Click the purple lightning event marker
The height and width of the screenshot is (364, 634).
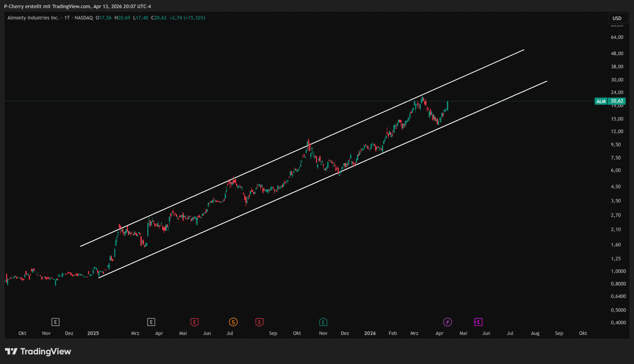[448, 322]
